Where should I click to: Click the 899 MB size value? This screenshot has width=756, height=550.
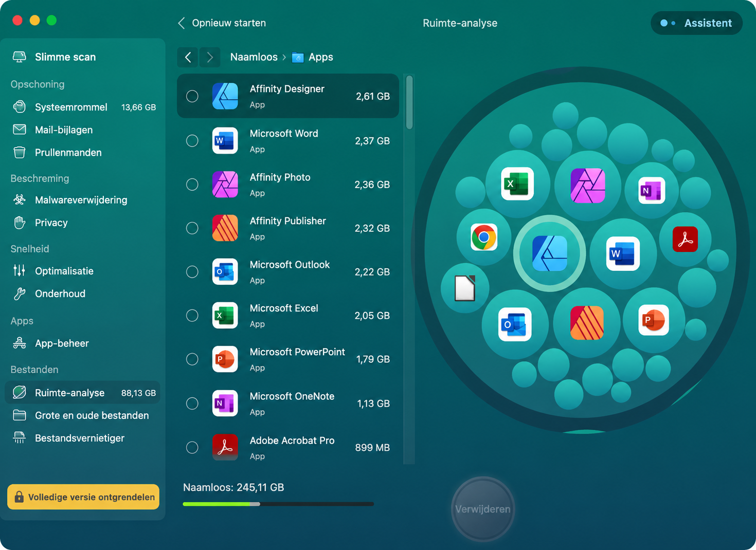click(x=372, y=447)
